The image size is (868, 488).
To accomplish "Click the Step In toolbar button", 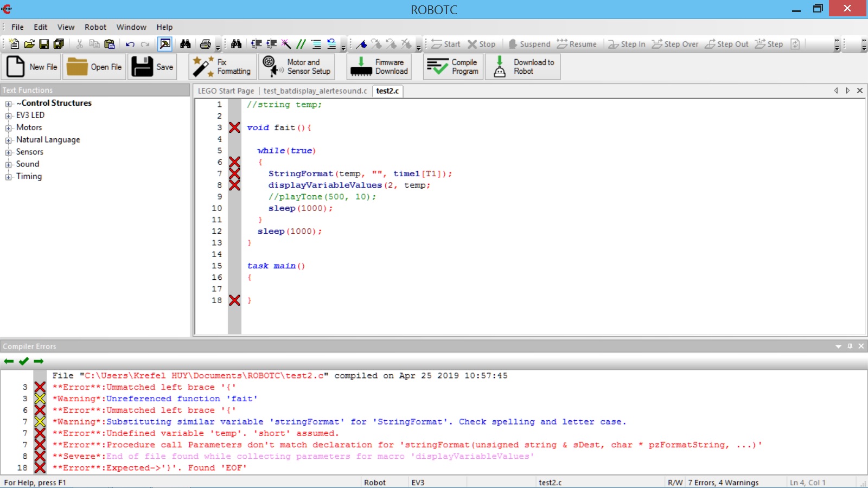I will [627, 44].
